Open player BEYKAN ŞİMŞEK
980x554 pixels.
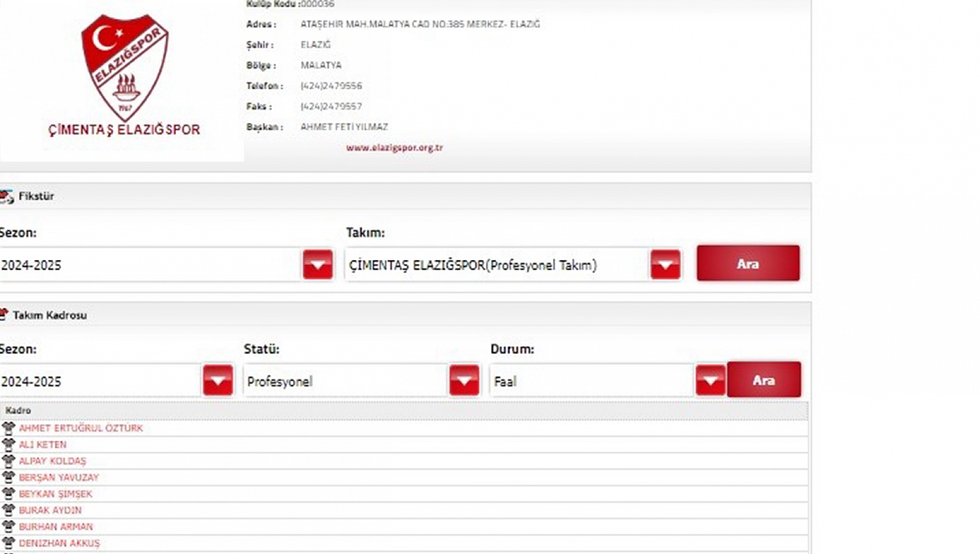coord(55,493)
